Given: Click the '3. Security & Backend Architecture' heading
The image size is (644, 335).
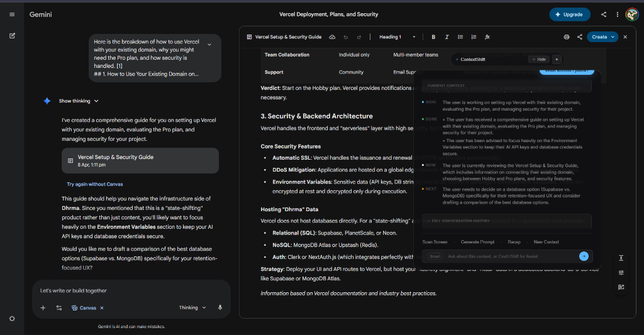Looking at the screenshot, I should pyautogui.click(x=317, y=116).
